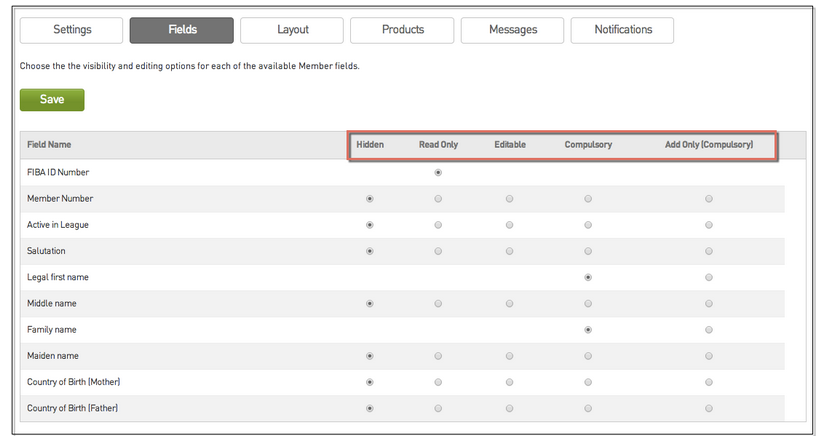Screen dimensions: 823x441
Task: Set Country of Birth (Father) to Read Only
Action: point(438,408)
